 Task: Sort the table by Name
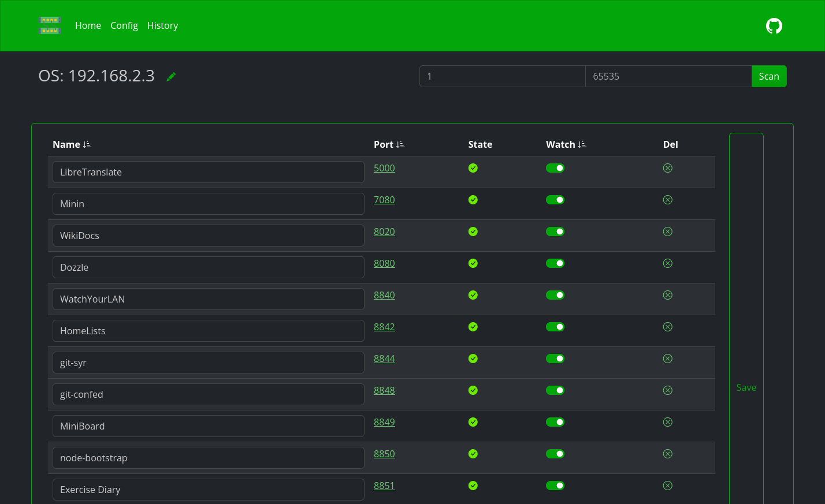(x=87, y=144)
